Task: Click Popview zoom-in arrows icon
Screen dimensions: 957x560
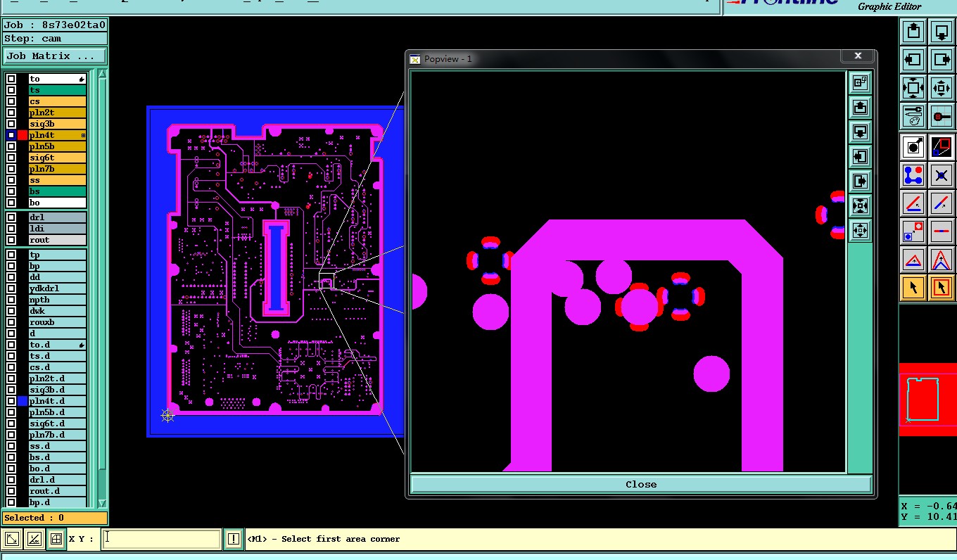Action: [860, 206]
